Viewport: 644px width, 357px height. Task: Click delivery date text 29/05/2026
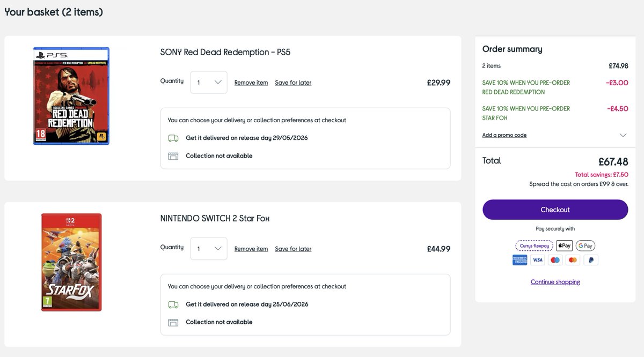(290, 138)
